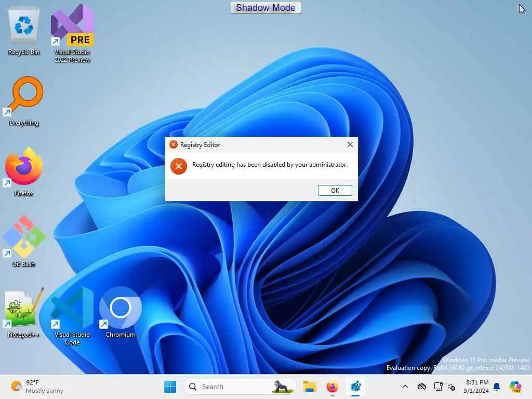532x399 pixels.
Task: Open the notification bell icon
Action: coord(497,387)
